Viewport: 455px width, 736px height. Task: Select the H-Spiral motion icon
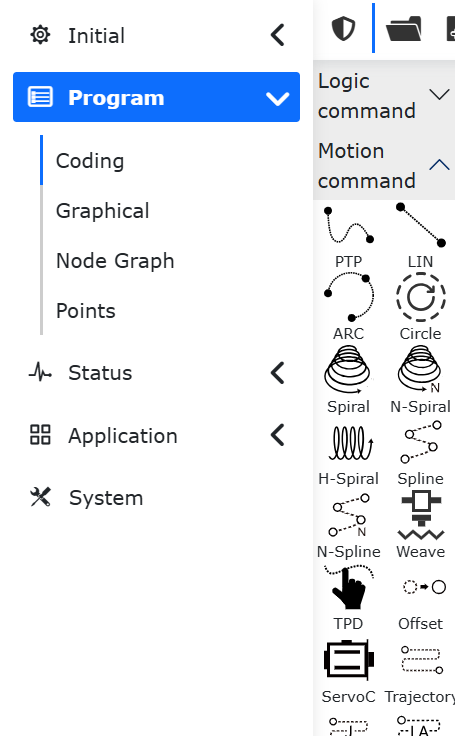[x=350, y=443]
